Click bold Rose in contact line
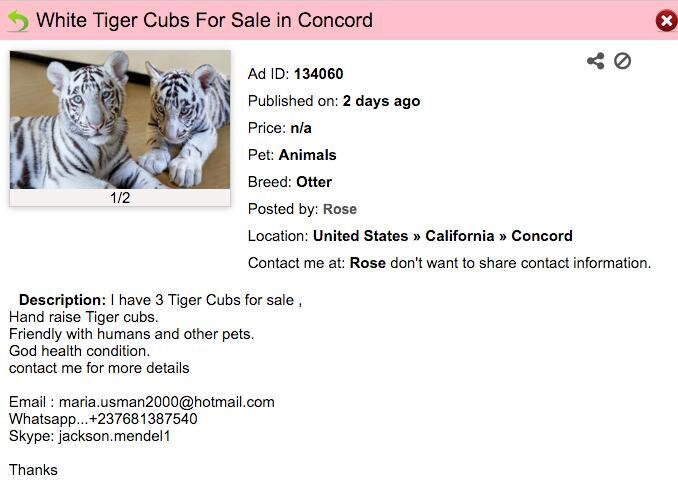678x485 pixels. (x=368, y=263)
